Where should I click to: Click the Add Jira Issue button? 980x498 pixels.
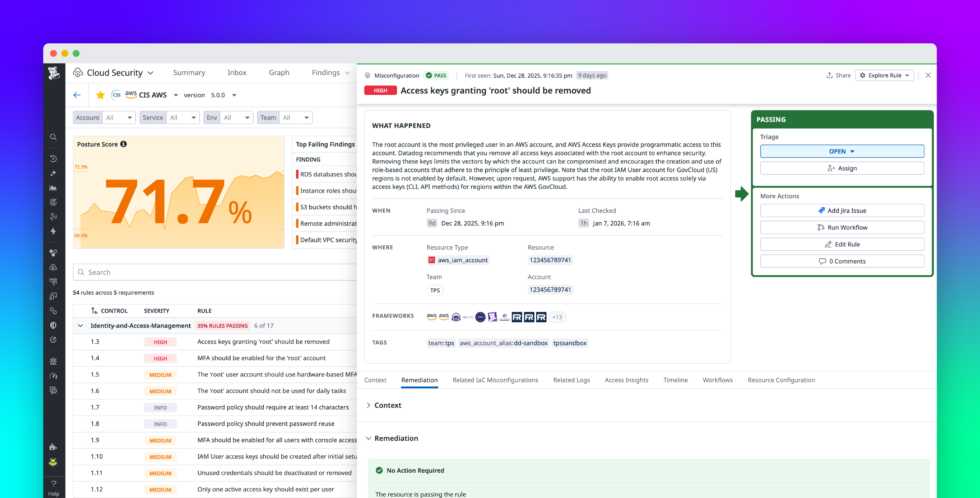[842, 210]
